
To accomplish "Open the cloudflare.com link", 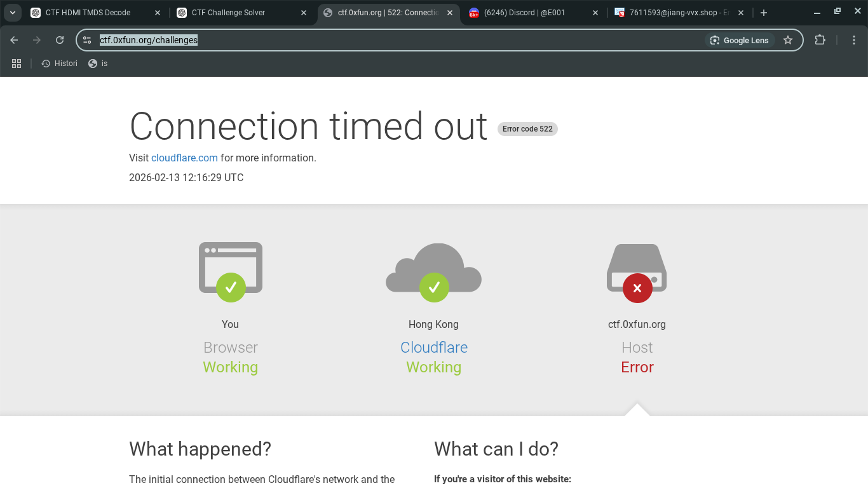I will (184, 158).
